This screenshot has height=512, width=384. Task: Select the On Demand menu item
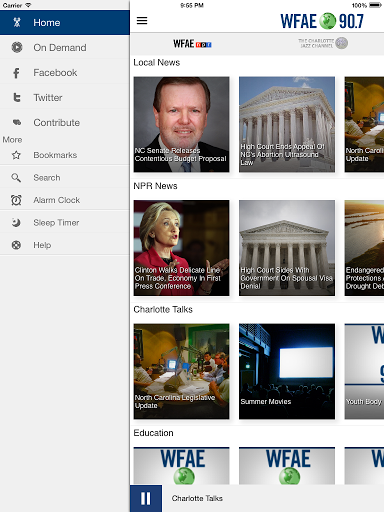pyautogui.click(x=65, y=48)
